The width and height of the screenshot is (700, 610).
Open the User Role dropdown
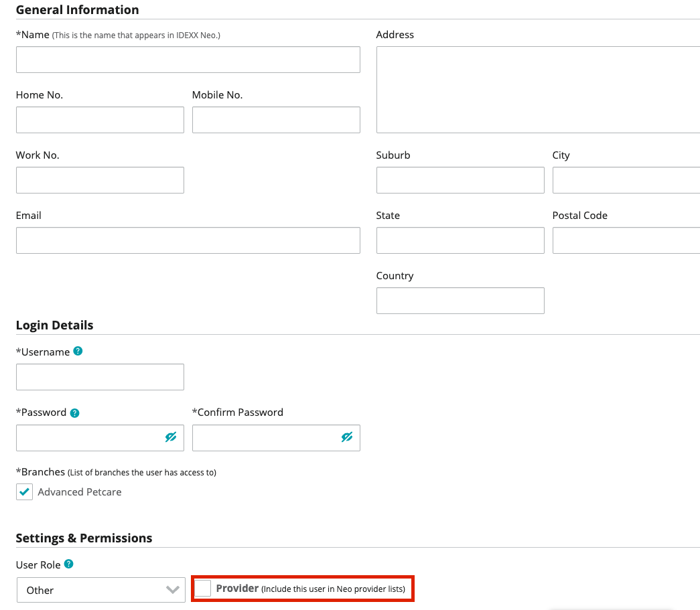100,590
